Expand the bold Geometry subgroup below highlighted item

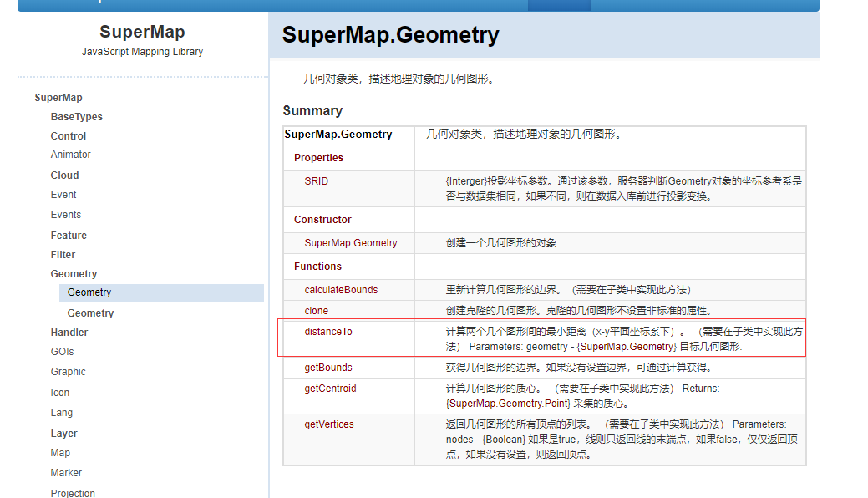click(x=90, y=313)
